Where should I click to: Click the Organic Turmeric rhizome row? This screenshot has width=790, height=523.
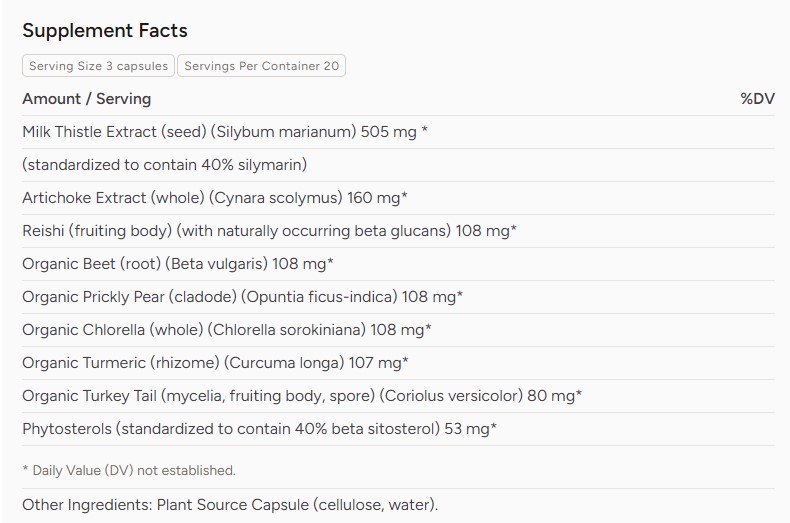click(398, 363)
